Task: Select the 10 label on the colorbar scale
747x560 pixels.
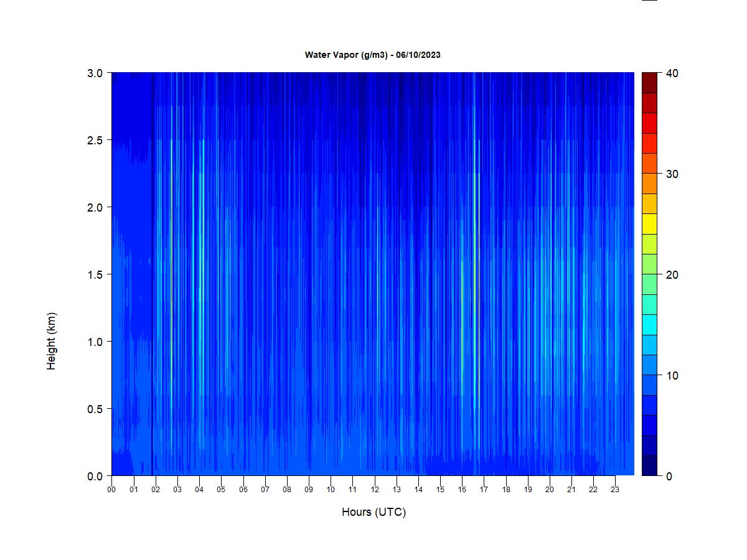Action: [672, 375]
